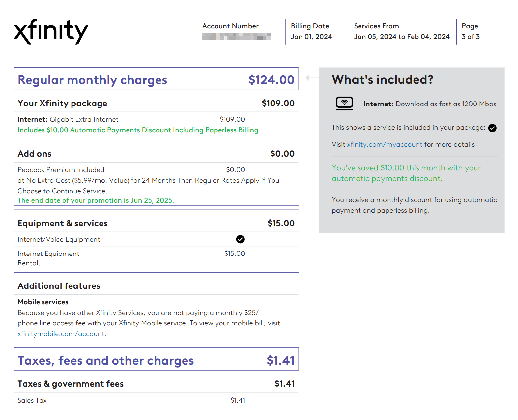
Task: Click the checkmark beside Internet/Voice Equipment
Action: [240, 239]
